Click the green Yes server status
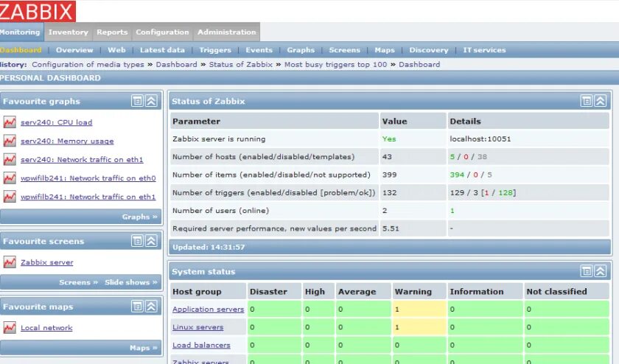 pos(389,139)
